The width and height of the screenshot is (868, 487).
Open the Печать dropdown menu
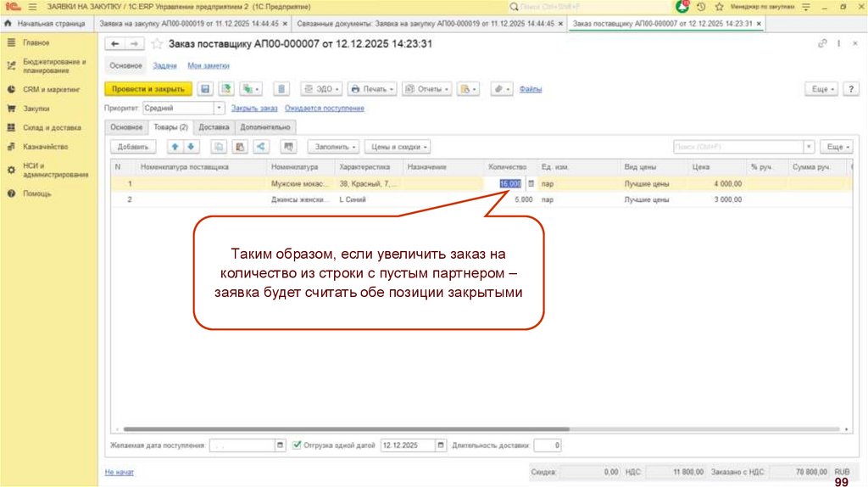[372, 89]
